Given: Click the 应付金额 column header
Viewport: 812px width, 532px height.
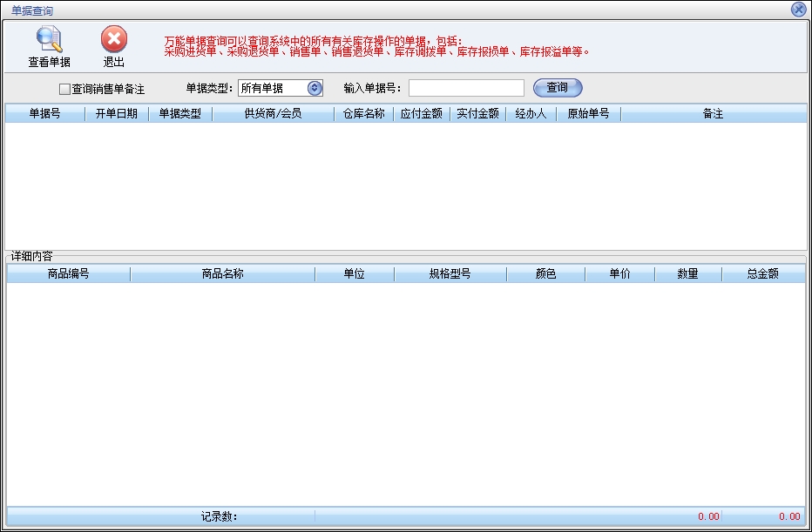Looking at the screenshot, I should pos(421,114).
